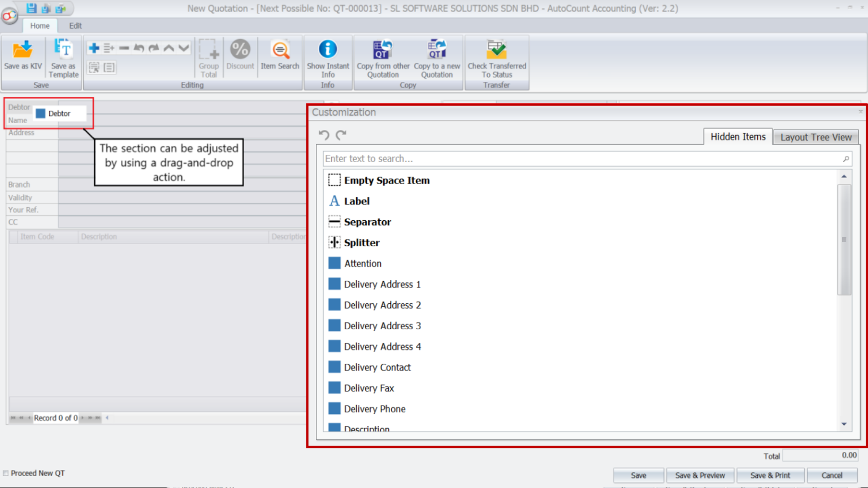The image size is (868, 488).
Task: Click the Item Code column header
Action: click(48, 237)
